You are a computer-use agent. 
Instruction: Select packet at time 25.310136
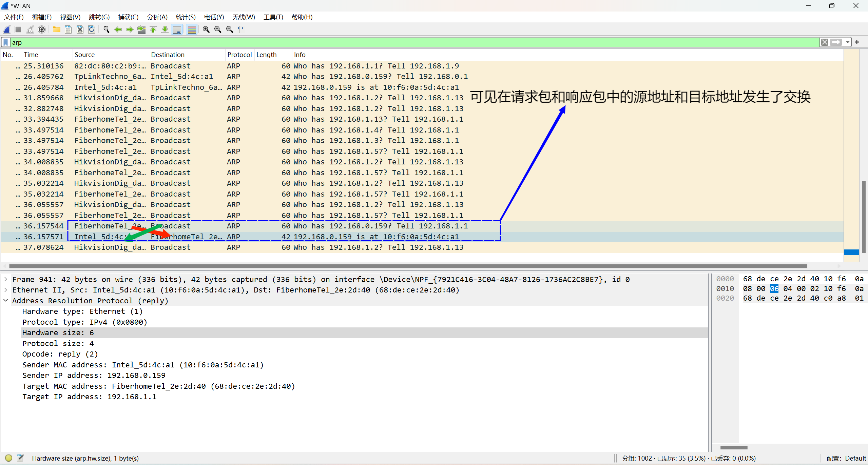pyautogui.click(x=422, y=66)
